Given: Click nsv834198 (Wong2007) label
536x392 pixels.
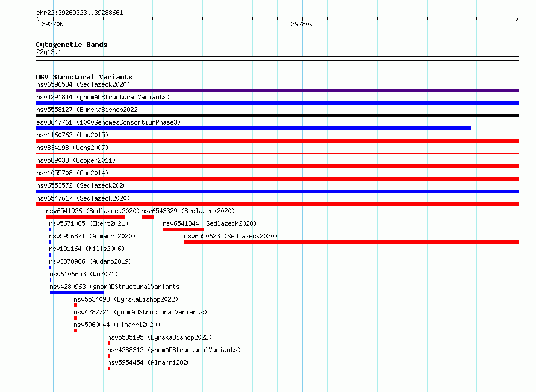Looking at the screenshot, I should (x=72, y=148).
